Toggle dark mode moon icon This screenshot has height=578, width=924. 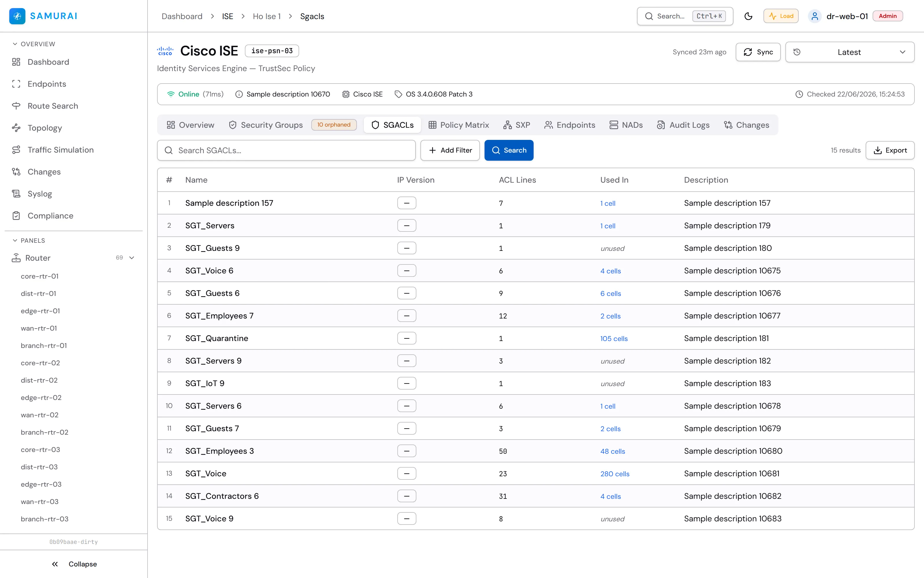[748, 16]
